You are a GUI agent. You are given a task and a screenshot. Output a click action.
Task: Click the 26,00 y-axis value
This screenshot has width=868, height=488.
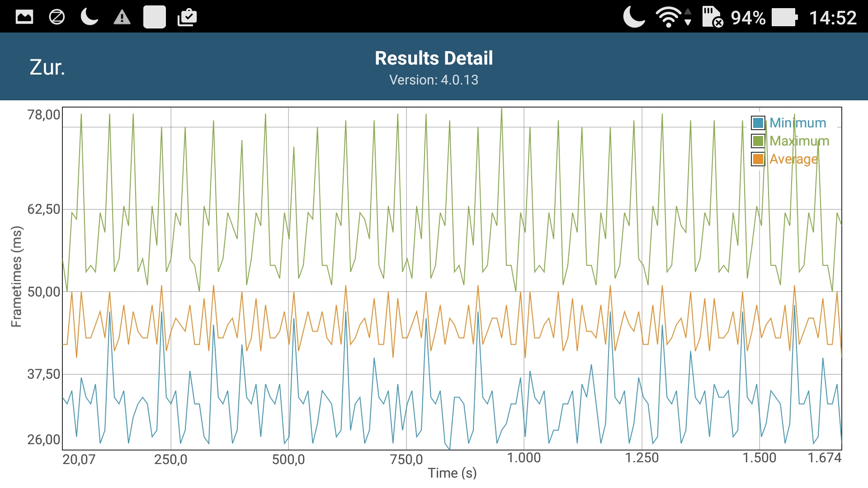[x=44, y=440]
